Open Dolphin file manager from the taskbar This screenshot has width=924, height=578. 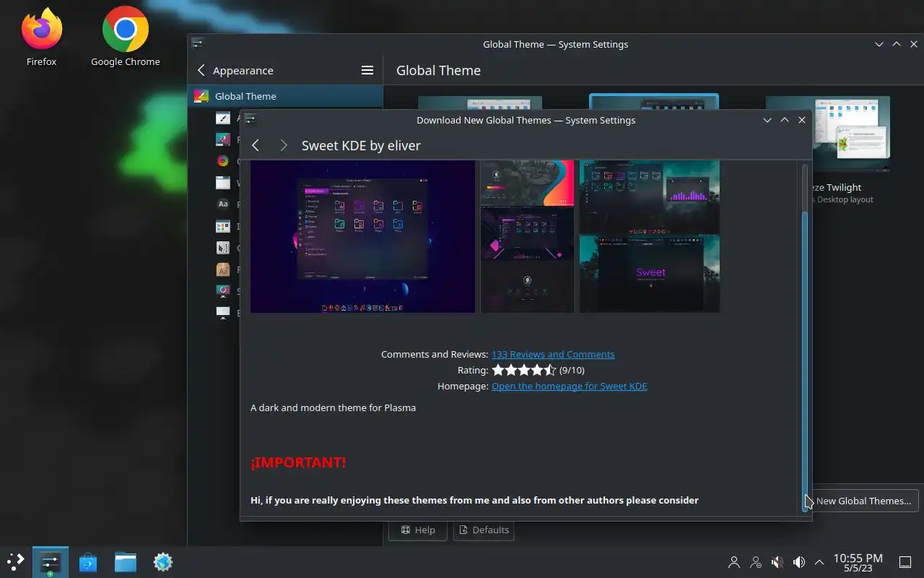point(126,561)
